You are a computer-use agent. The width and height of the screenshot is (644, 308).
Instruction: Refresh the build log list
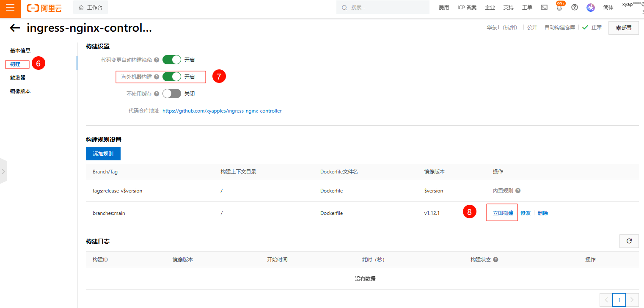tap(629, 241)
